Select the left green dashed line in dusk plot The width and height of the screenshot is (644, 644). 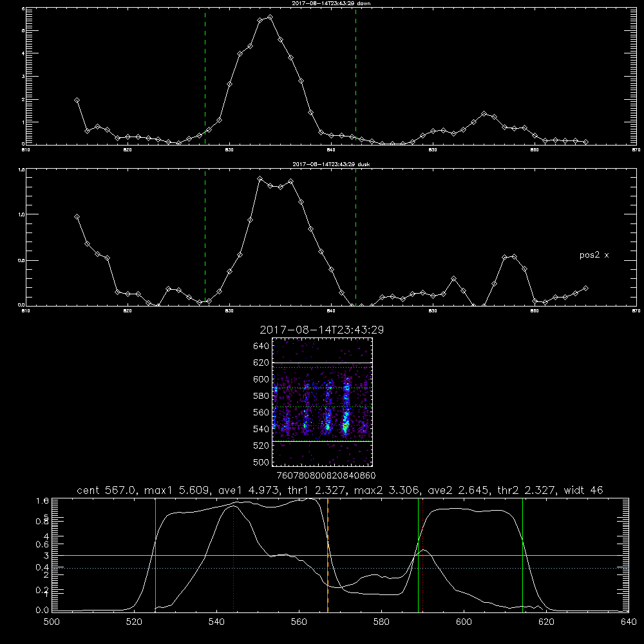(205, 237)
